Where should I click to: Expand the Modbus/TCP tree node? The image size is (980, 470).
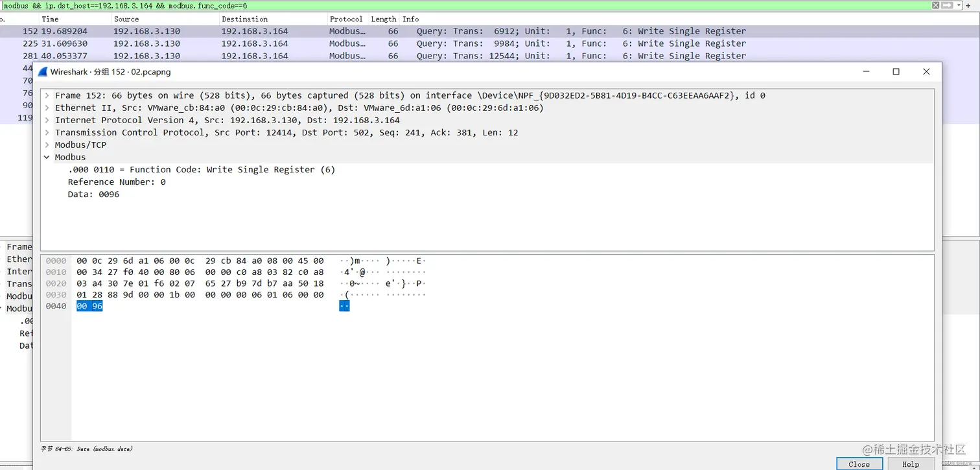pos(47,145)
